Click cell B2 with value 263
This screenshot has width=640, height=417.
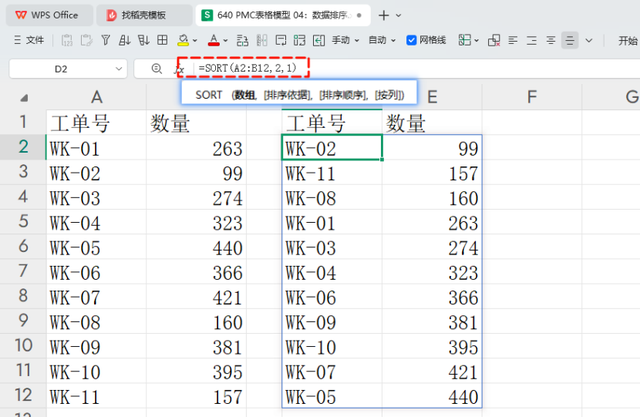coord(196,147)
